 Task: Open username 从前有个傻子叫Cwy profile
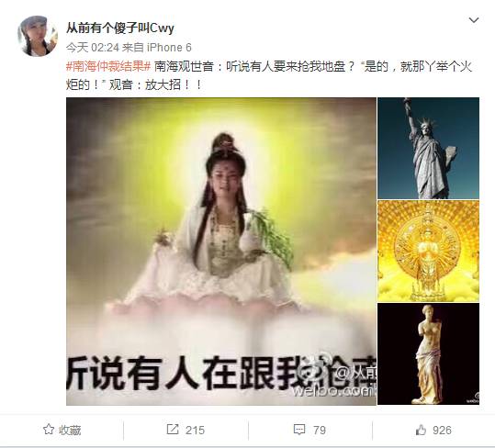pyautogui.click(x=120, y=28)
